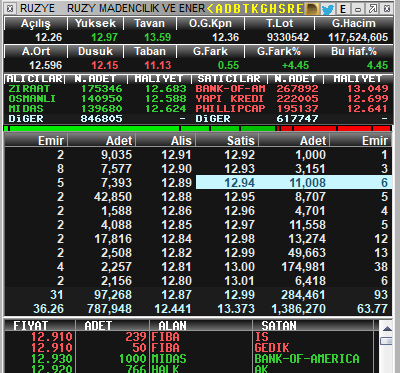Click the yellow 'B' toolbar letter

coord(237,9)
